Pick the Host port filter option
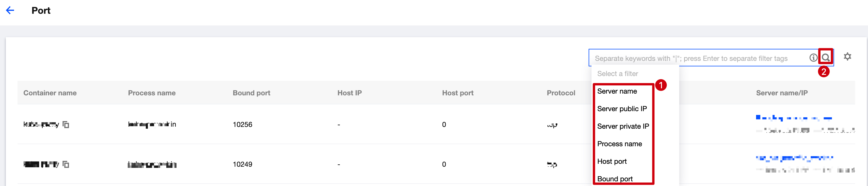 click(612, 161)
